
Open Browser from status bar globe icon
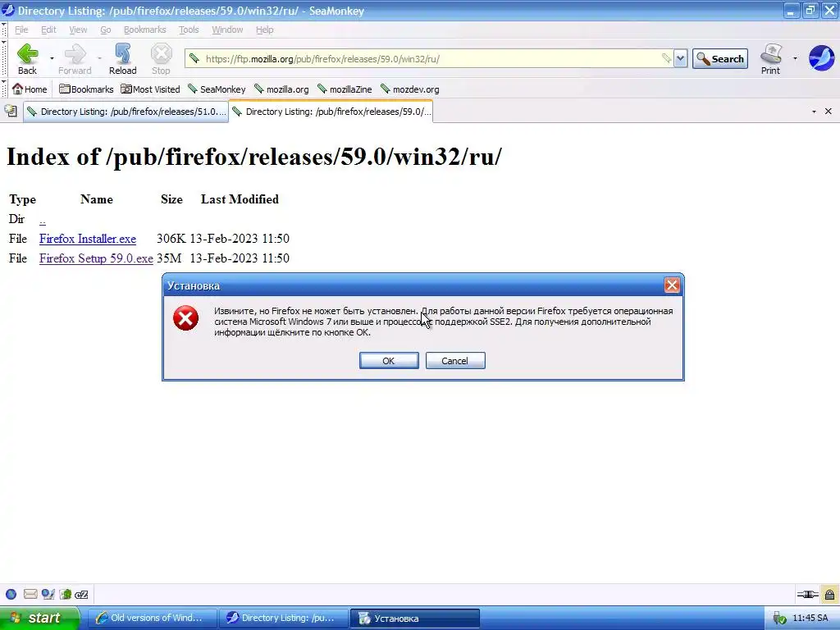(11, 594)
